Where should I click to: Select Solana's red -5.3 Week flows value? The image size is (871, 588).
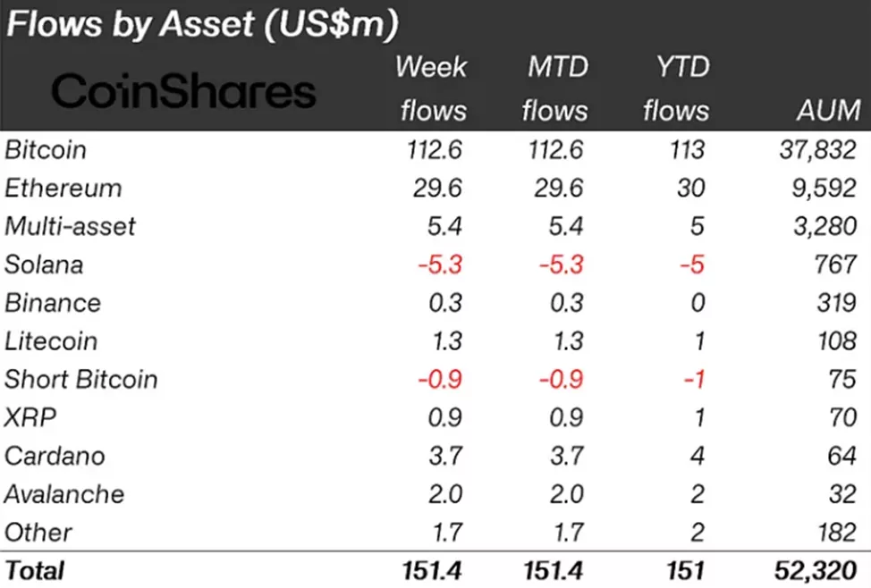437,265
